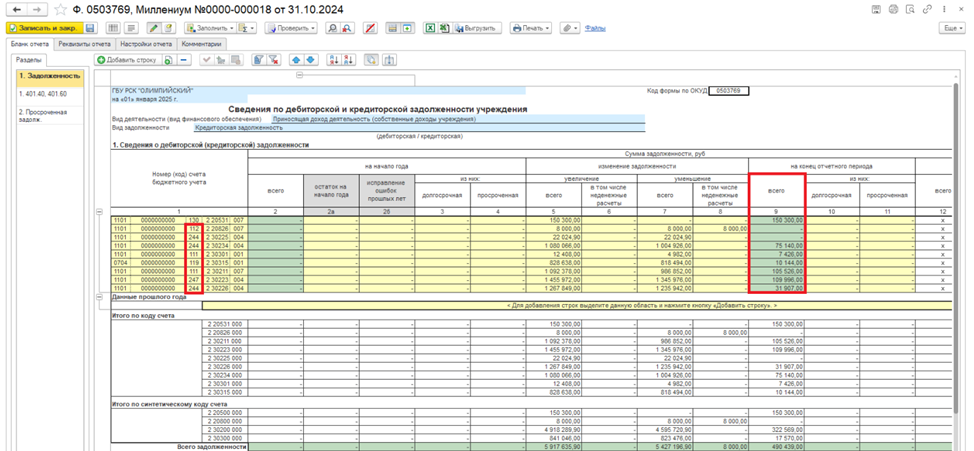The height and width of the screenshot is (451, 974).
Task: Click the minus delete row button
Action: 184,60
